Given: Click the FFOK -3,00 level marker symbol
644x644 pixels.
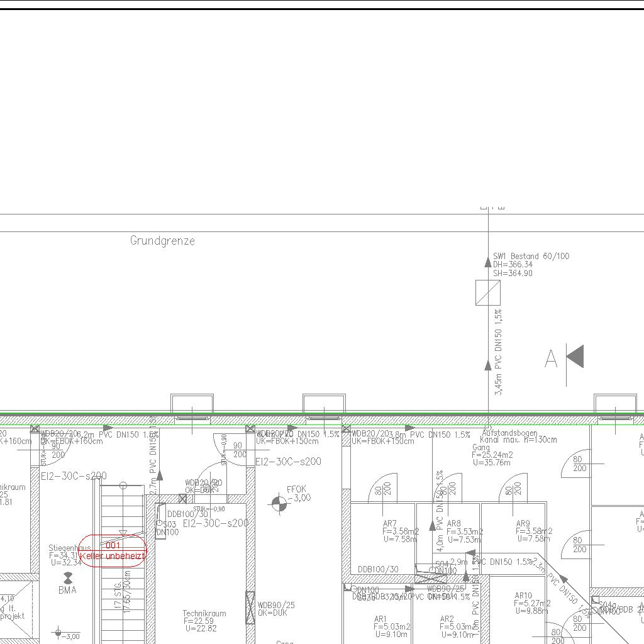Looking at the screenshot, I should (x=277, y=503).
